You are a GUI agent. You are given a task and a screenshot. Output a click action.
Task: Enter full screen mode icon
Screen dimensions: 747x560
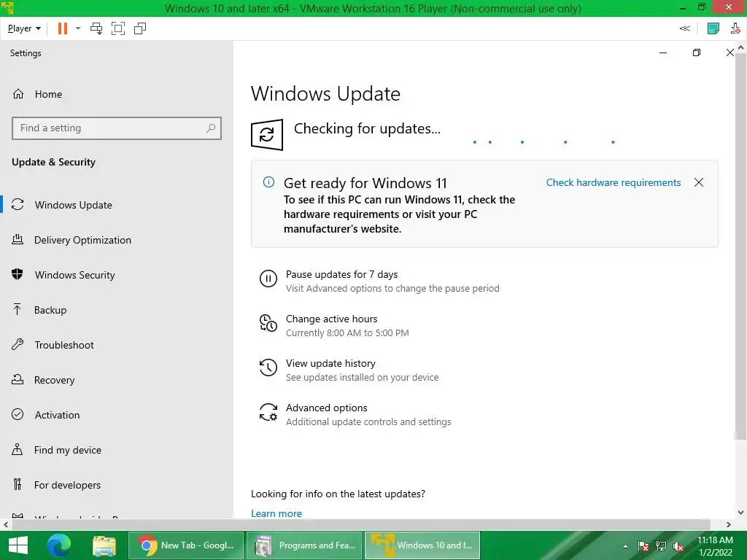[118, 28]
